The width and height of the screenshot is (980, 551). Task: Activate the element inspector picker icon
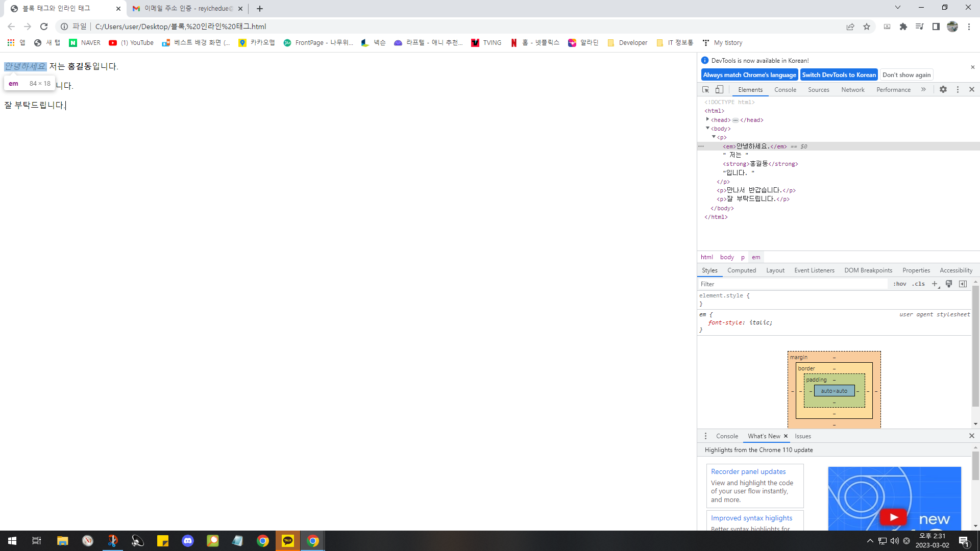click(x=705, y=89)
